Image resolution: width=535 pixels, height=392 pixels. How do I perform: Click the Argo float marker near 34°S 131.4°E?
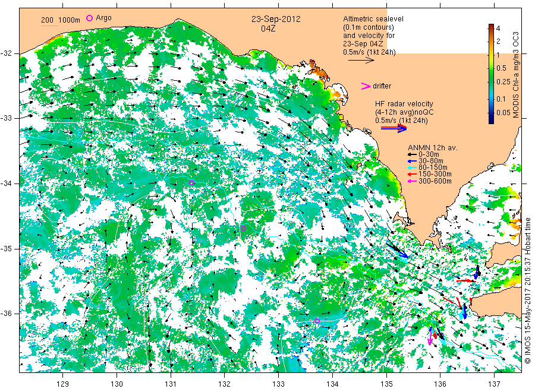pos(192,183)
